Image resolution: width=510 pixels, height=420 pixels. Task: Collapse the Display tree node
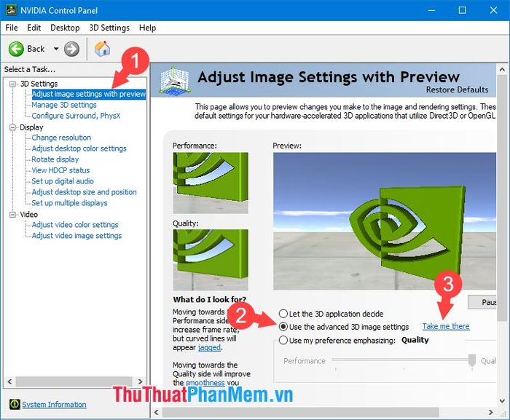pos(12,127)
